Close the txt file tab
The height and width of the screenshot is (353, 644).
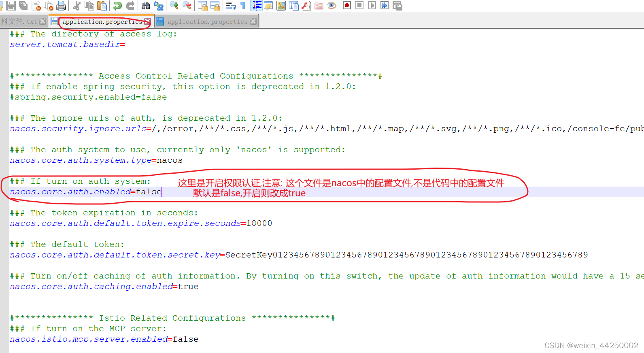pos(43,21)
